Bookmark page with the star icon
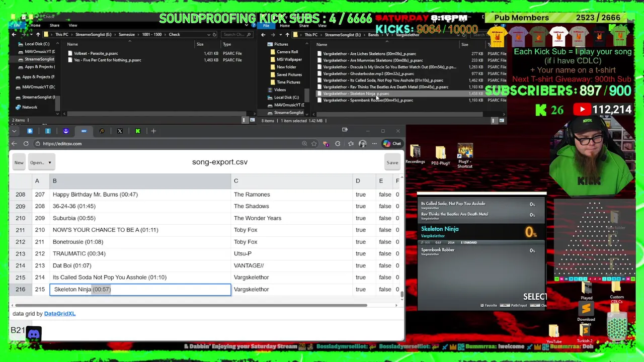The width and height of the screenshot is (644, 362). coord(314,144)
